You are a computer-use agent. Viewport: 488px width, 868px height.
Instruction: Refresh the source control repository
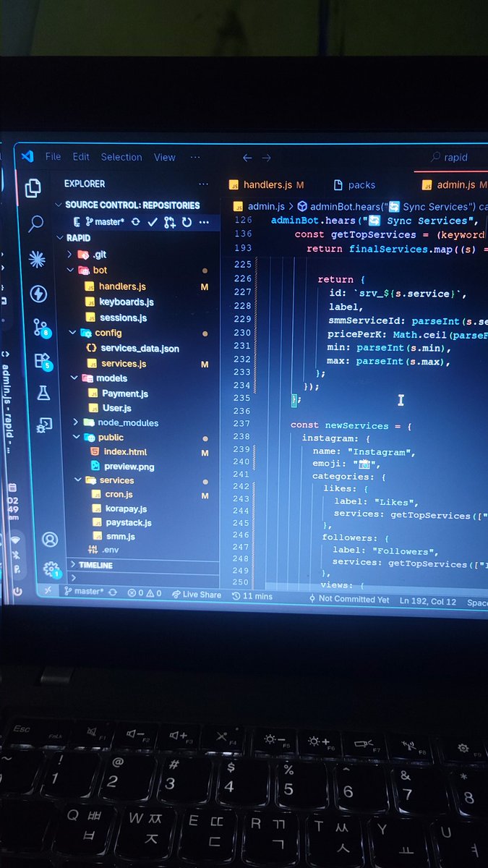pyautogui.click(x=187, y=222)
